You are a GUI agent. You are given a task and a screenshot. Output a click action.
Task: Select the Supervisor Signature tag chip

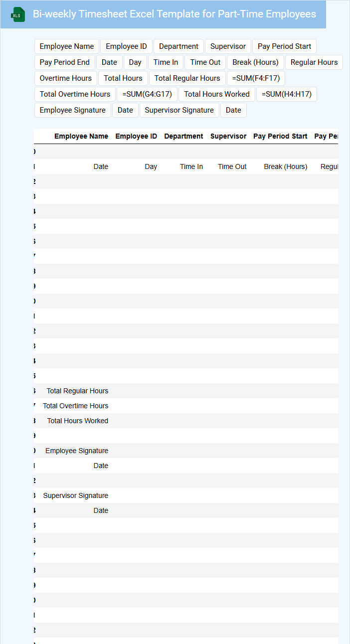pyautogui.click(x=179, y=110)
